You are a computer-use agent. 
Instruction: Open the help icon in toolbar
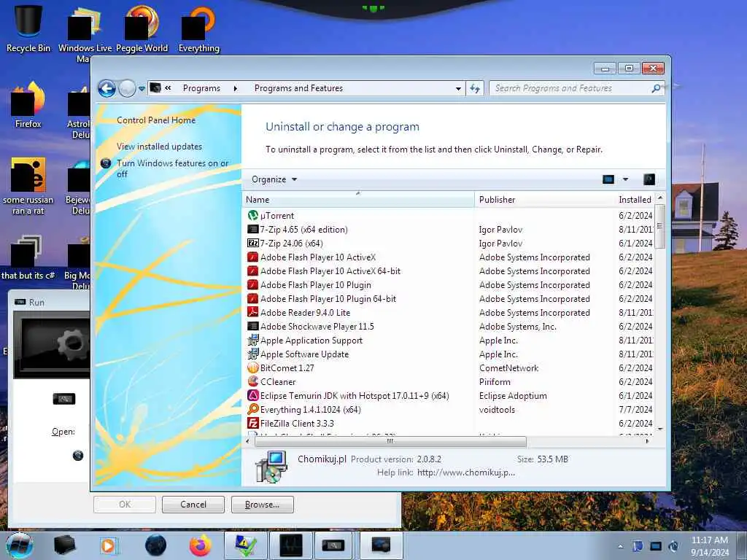[649, 179]
